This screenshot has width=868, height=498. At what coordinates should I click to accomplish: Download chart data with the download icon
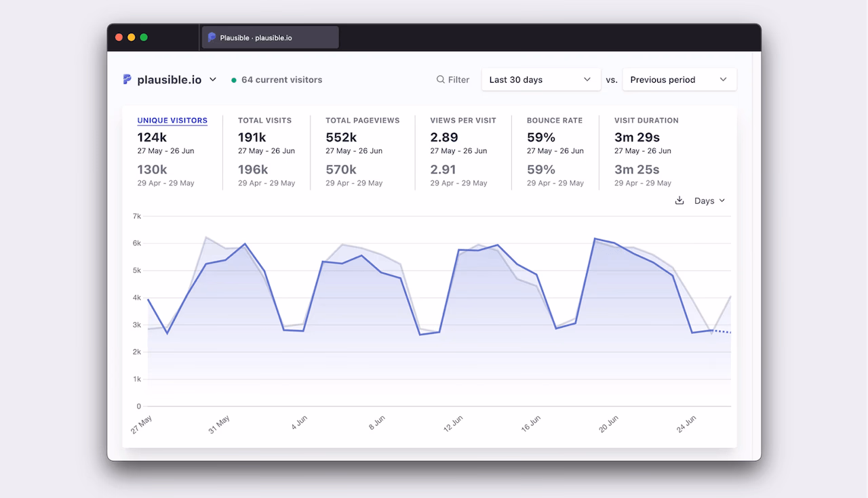(x=679, y=201)
